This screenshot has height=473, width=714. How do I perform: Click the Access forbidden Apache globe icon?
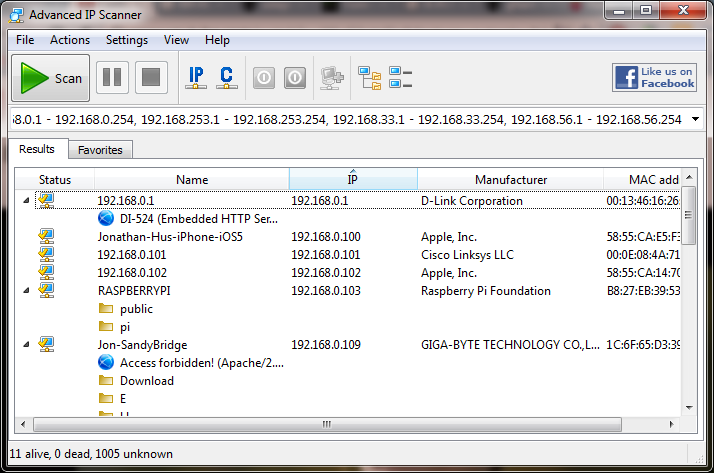point(106,362)
